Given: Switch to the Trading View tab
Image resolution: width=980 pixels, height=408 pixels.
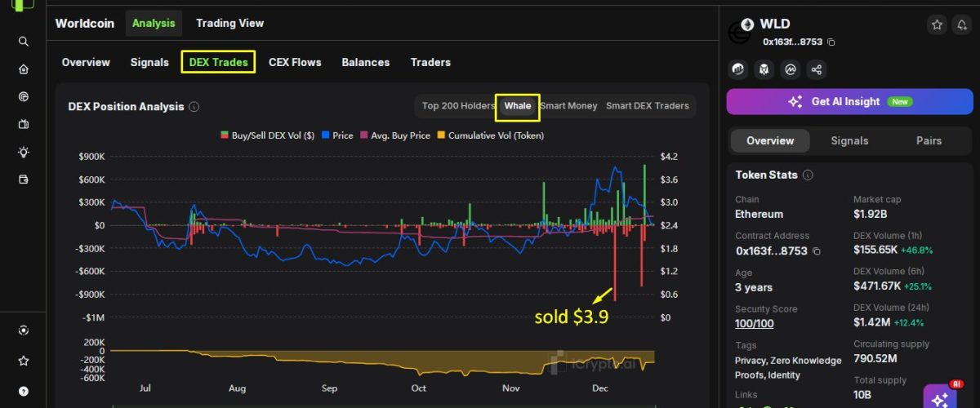Looking at the screenshot, I should click(229, 23).
